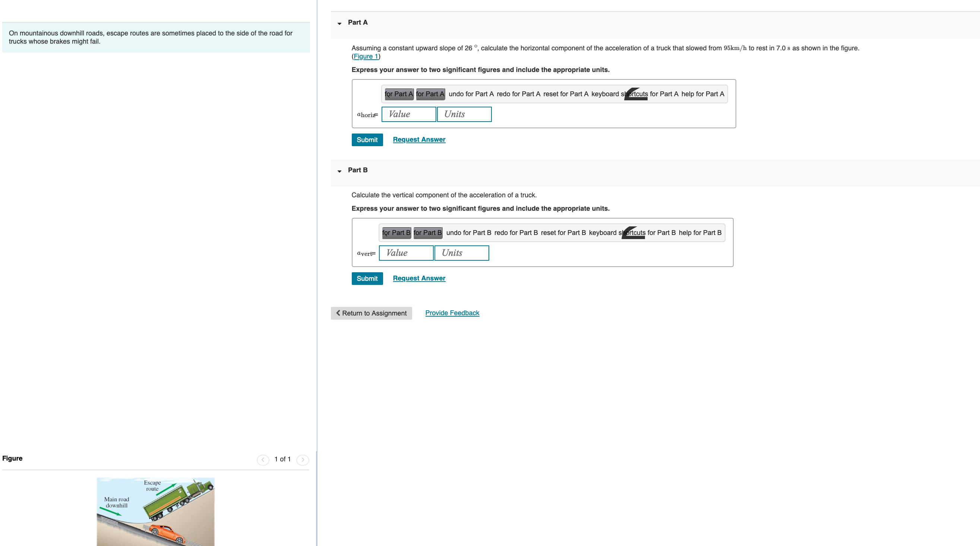Select the Units field for Part B

click(x=462, y=252)
